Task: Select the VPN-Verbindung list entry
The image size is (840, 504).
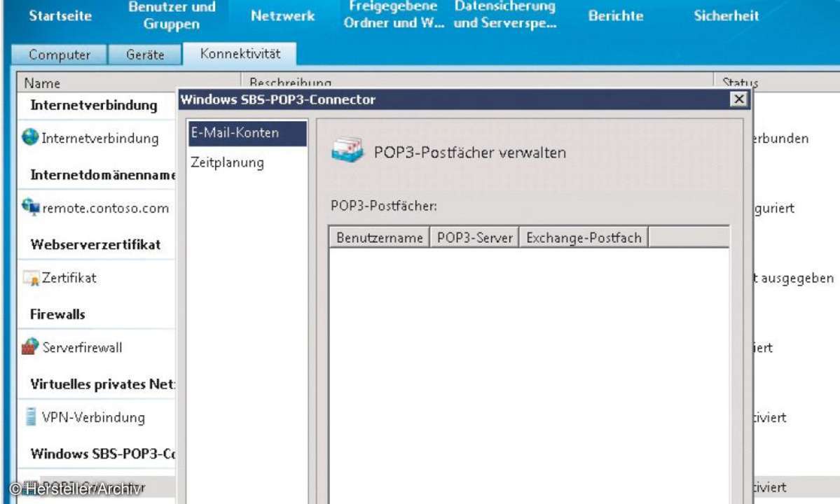Action: [x=93, y=417]
